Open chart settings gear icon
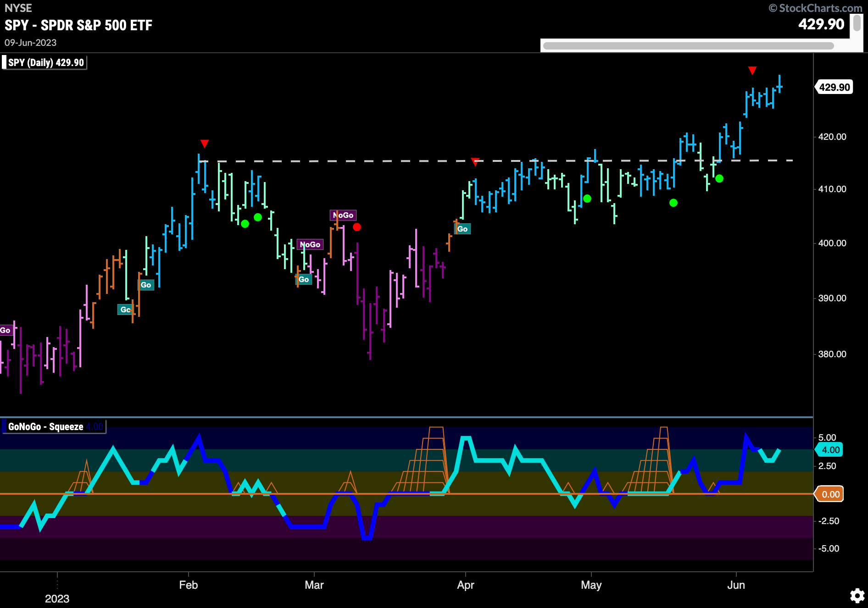This screenshot has width=868, height=608. (x=857, y=596)
